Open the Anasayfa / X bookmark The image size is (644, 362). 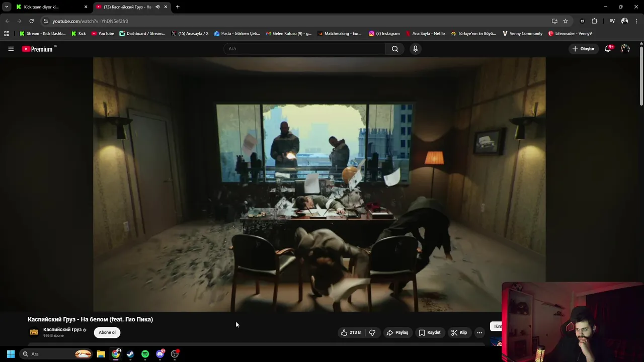pos(190,34)
